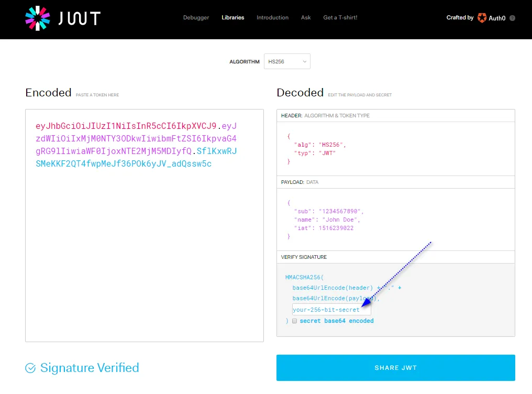Click the Auth0 text link

497,18
